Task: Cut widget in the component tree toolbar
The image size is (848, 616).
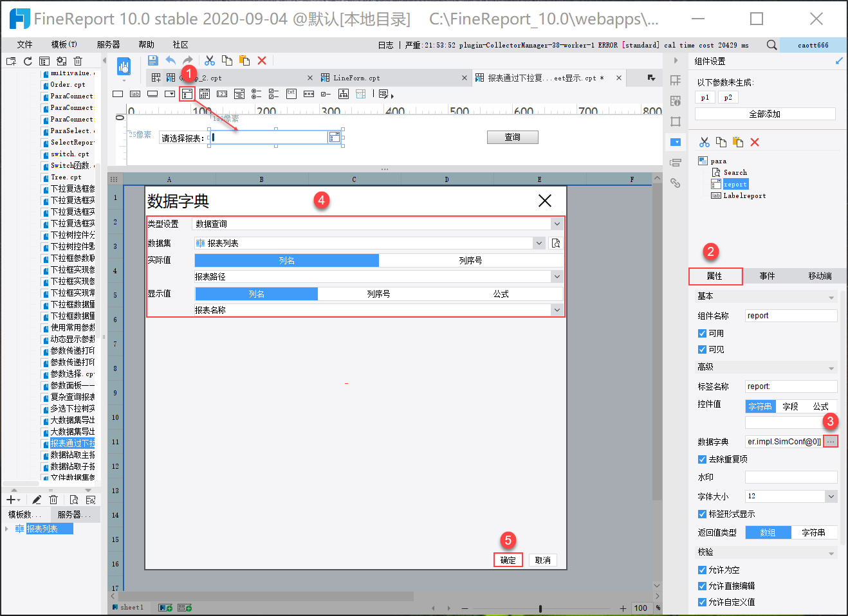Action: click(x=705, y=142)
